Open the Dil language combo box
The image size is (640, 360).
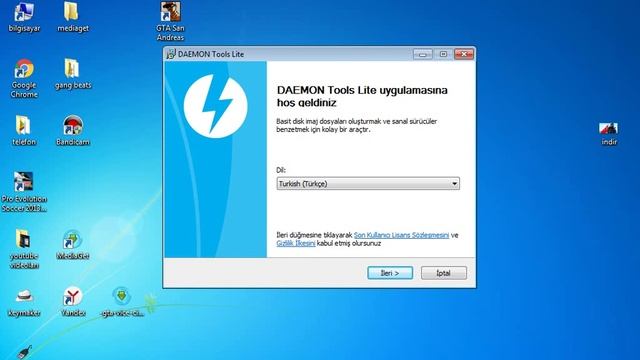pos(368,184)
